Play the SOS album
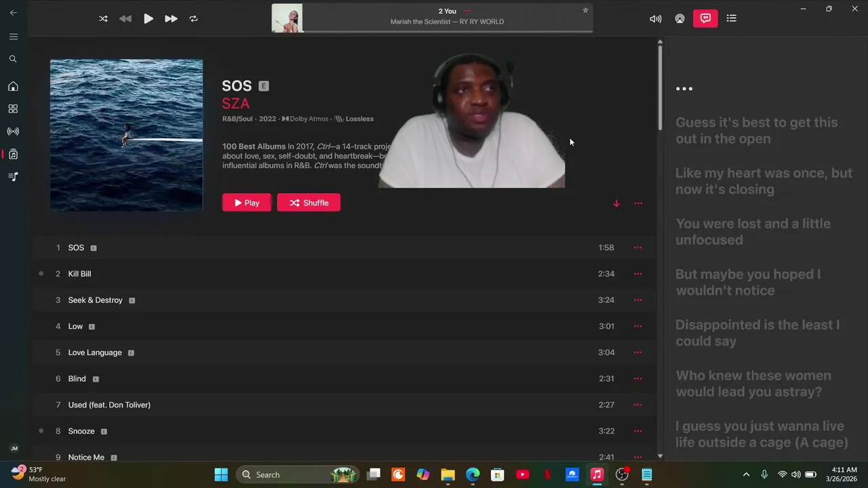The height and width of the screenshot is (488, 868). (247, 203)
